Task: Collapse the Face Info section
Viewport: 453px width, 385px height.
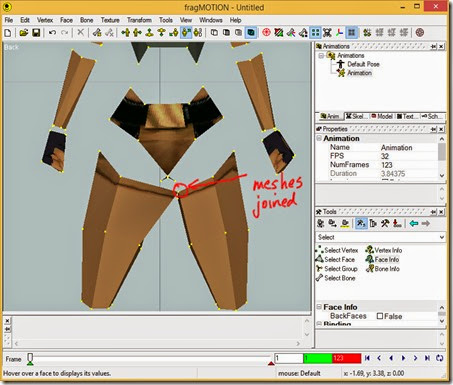Action: tap(319, 307)
